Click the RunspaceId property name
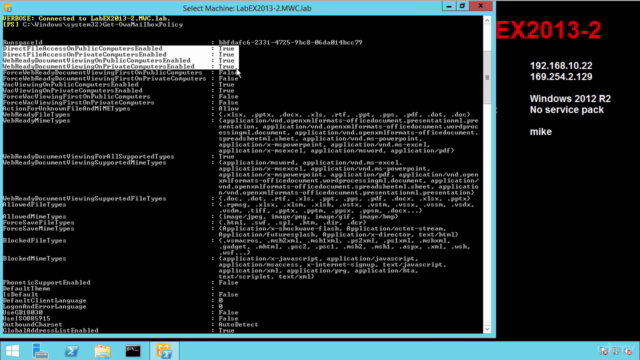 [x=22, y=42]
